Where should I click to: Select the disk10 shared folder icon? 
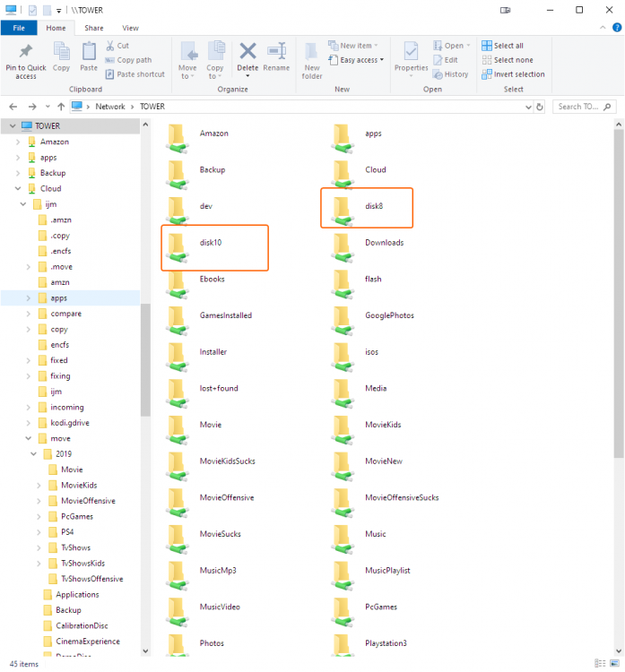coord(177,247)
